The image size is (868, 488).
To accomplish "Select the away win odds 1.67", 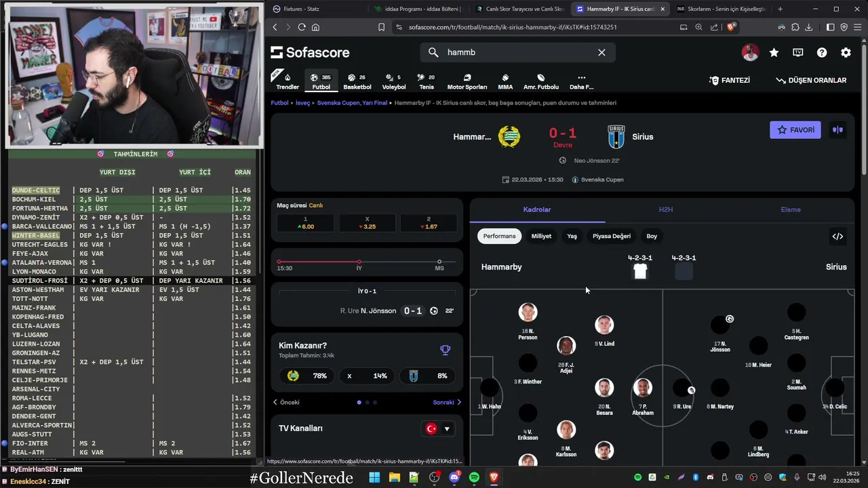I will [429, 223].
